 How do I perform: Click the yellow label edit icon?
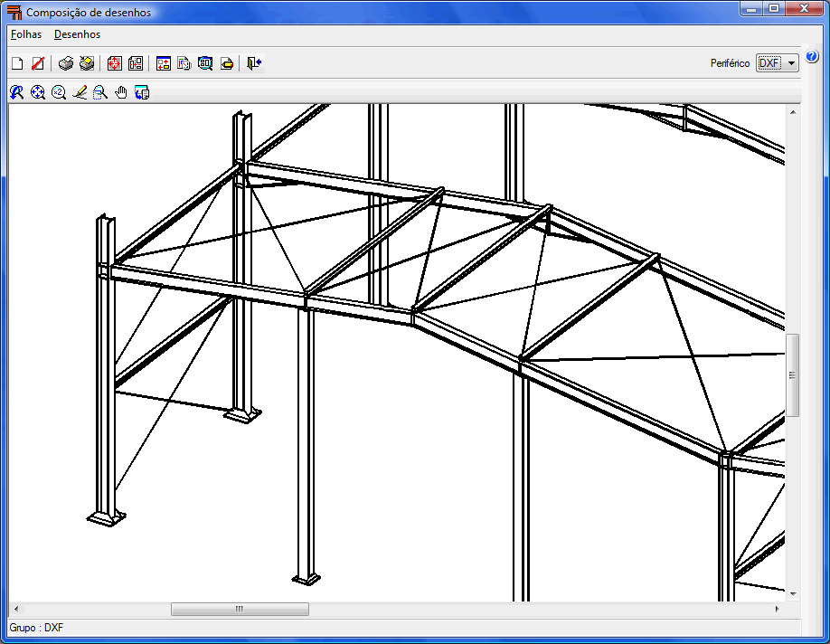(227, 63)
